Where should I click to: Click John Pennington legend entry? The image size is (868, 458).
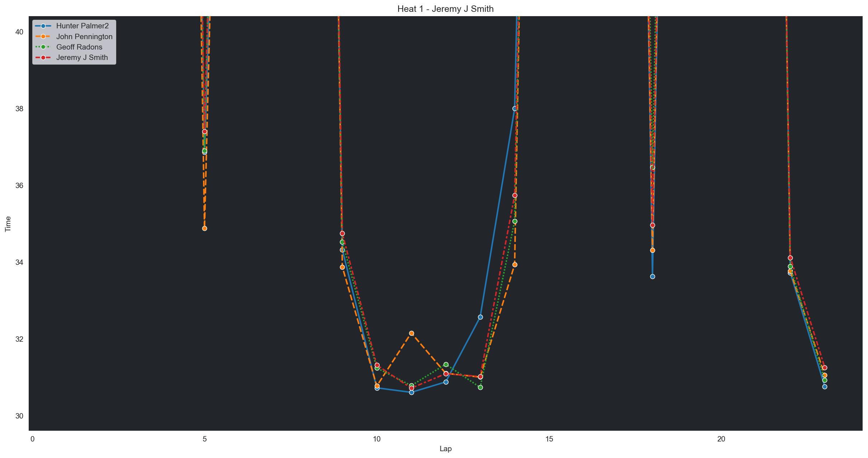pos(84,37)
